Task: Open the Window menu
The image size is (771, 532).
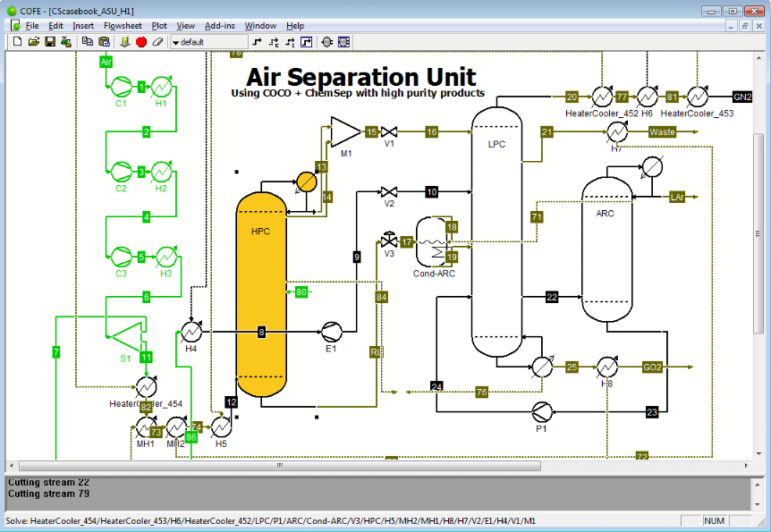Action: [x=260, y=26]
